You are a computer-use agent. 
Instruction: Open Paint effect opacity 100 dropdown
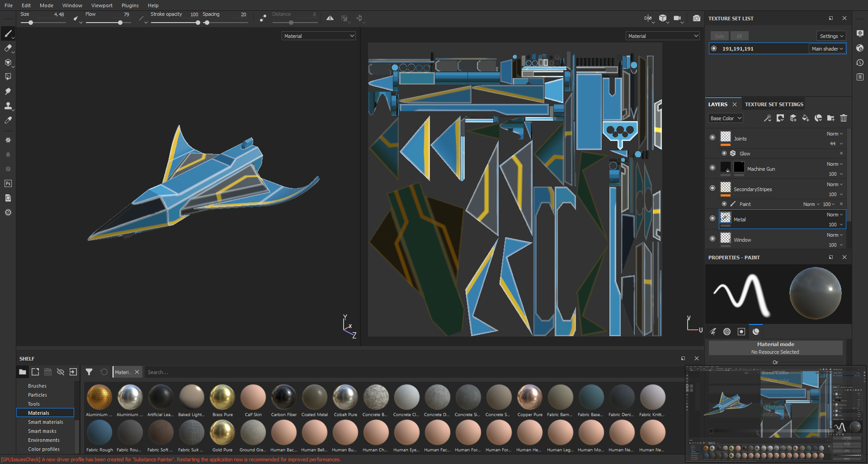click(829, 204)
